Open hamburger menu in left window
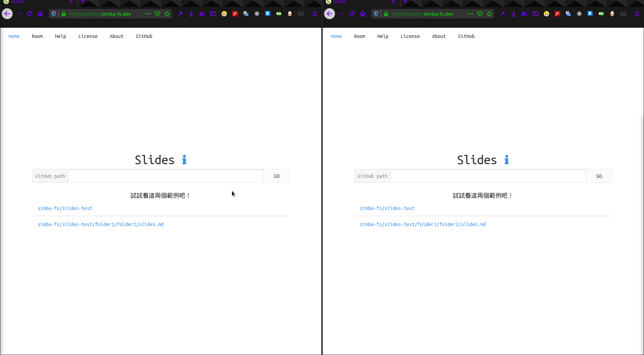Viewport: 644px width, 355px height. (315, 14)
